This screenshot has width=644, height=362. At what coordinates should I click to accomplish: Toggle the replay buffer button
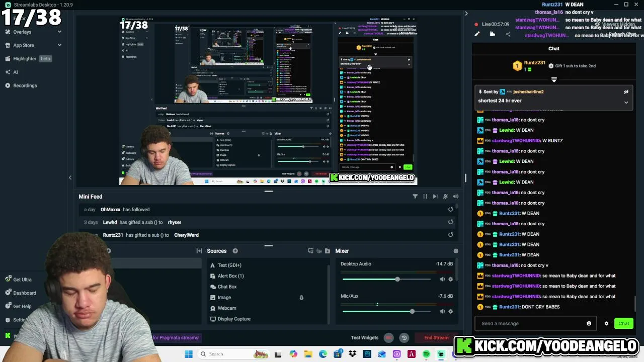point(404,338)
